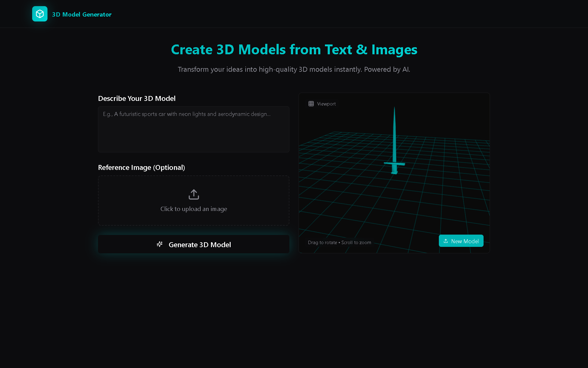This screenshot has height=368, width=588.
Task: Click the main 'Create 3D Models' heading
Action: point(294,50)
